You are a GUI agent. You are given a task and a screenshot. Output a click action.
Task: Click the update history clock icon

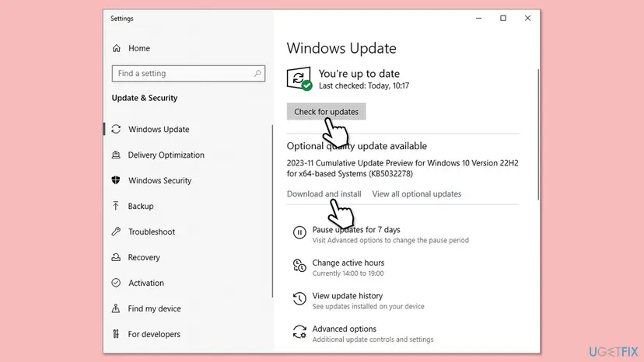click(x=299, y=298)
